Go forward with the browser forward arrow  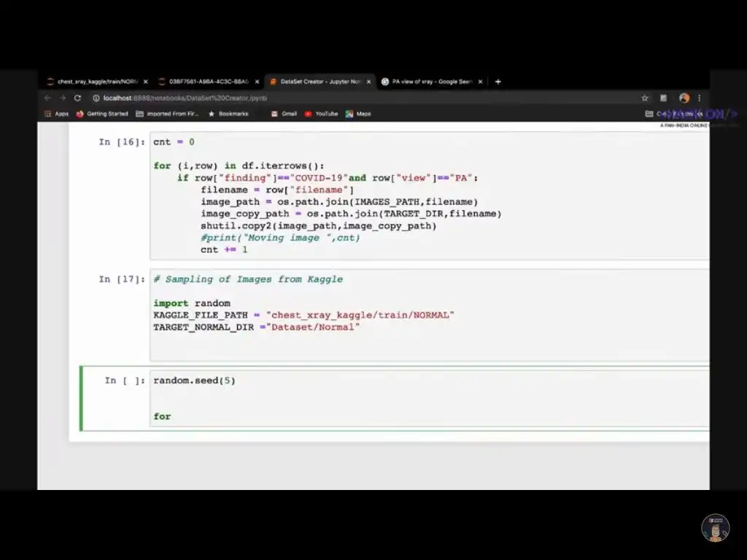(x=63, y=98)
